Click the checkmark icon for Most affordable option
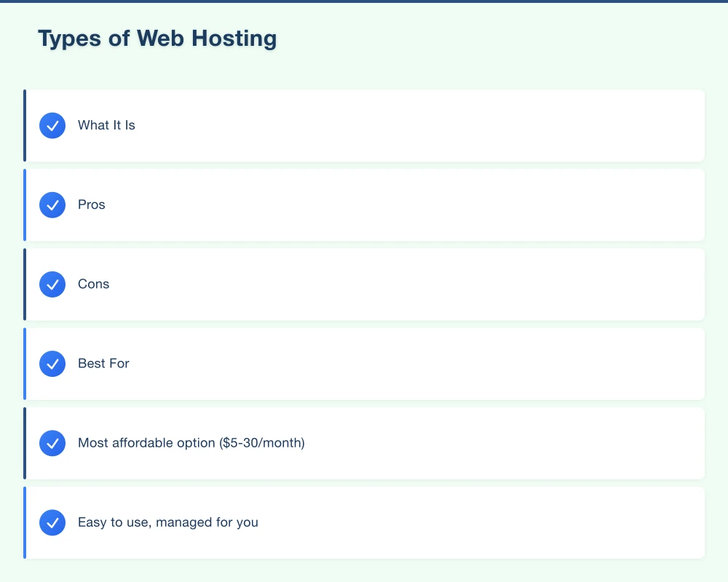Image resolution: width=728 pixels, height=582 pixels. 52,442
